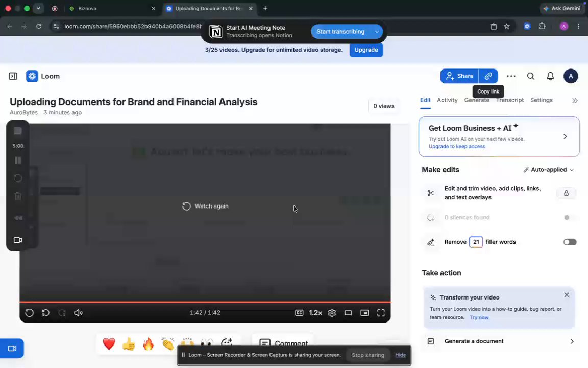This screenshot has width=588, height=368.
Task: Edit the filler words count 21
Action: [476, 242]
